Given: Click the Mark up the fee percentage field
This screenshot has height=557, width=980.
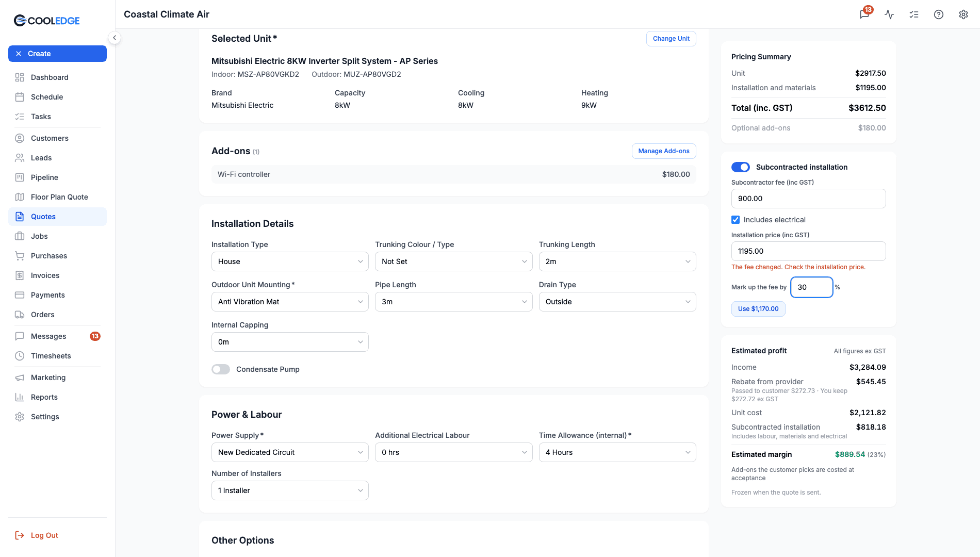Looking at the screenshot, I should pyautogui.click(x=812, y=287).
